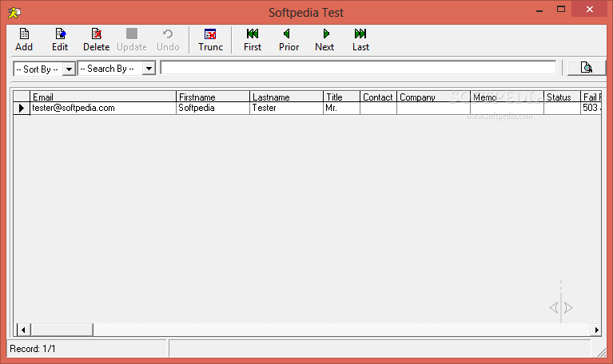Go to Prior record
Screen dimensions: 613x364
tap(289, 39)
